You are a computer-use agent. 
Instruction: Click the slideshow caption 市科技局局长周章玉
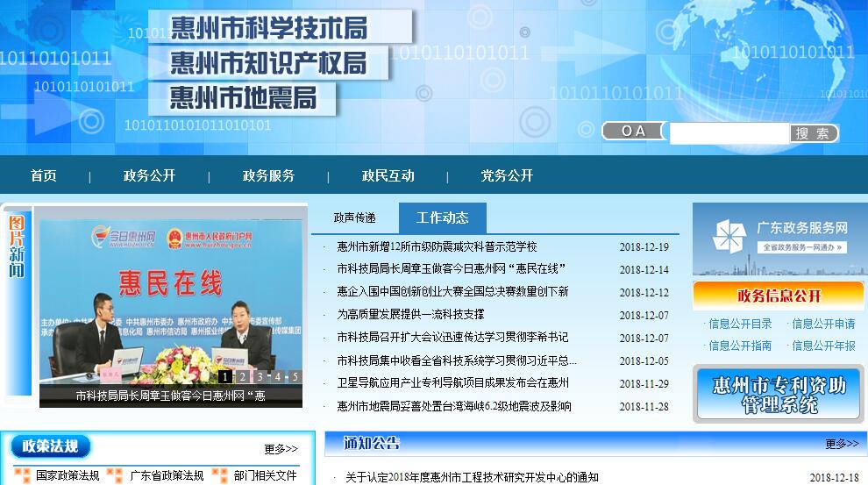[x=170, y=396]
